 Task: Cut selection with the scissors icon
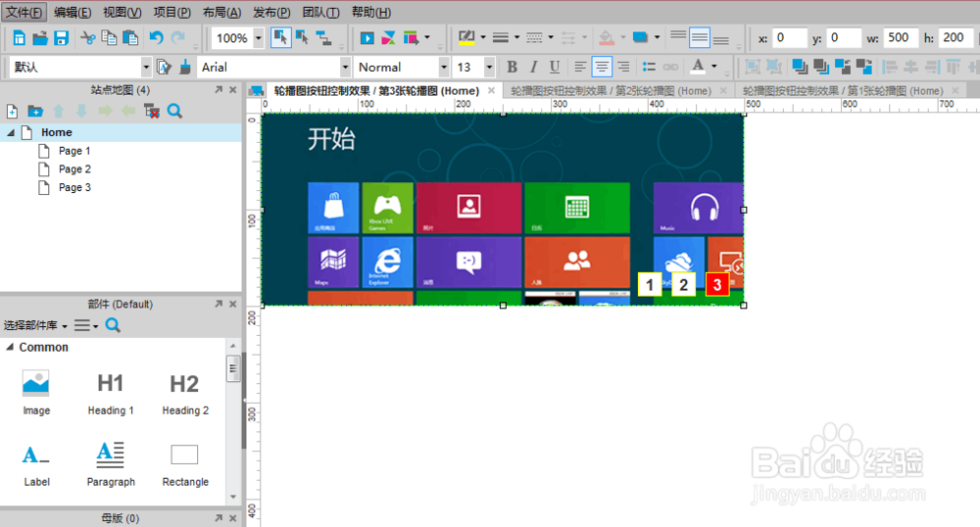coord(88,39)
